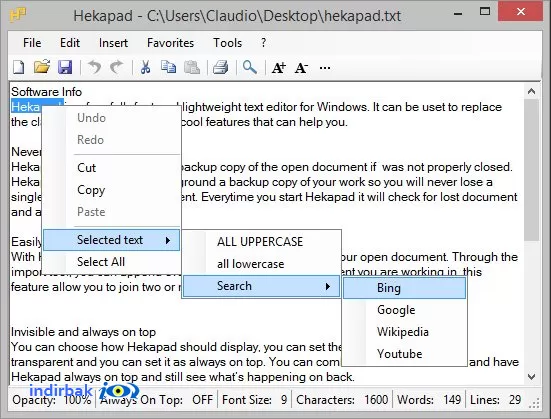This screenshot has width=551, height=419.
Task: Create a new document with the toolbar icon
Action: [19, 67]
